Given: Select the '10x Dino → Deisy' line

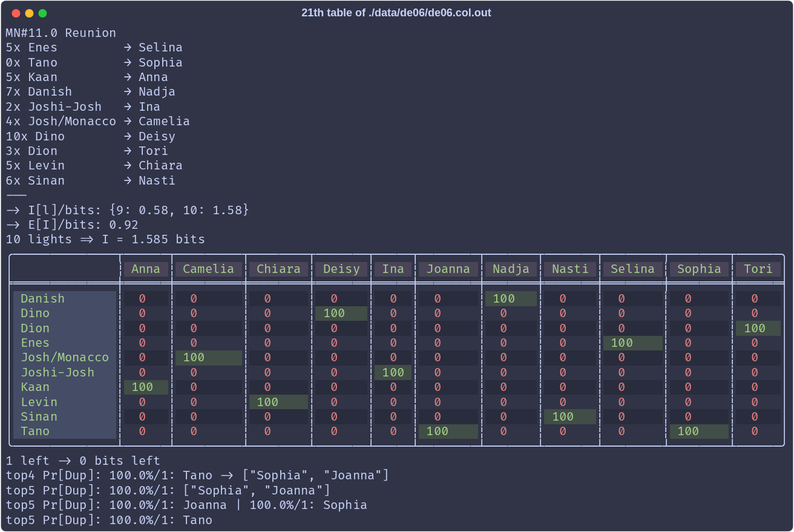Looking at the screenshot, I should tap(91, 136).
